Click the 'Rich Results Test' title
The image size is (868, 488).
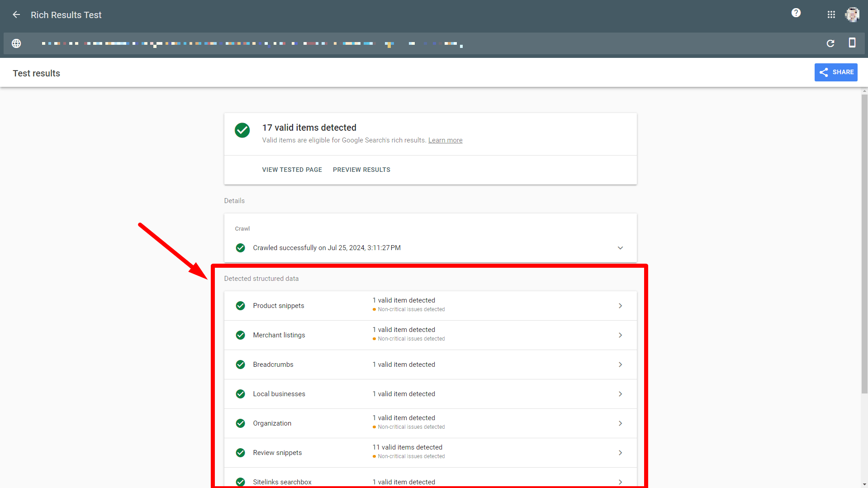[66, 15]
